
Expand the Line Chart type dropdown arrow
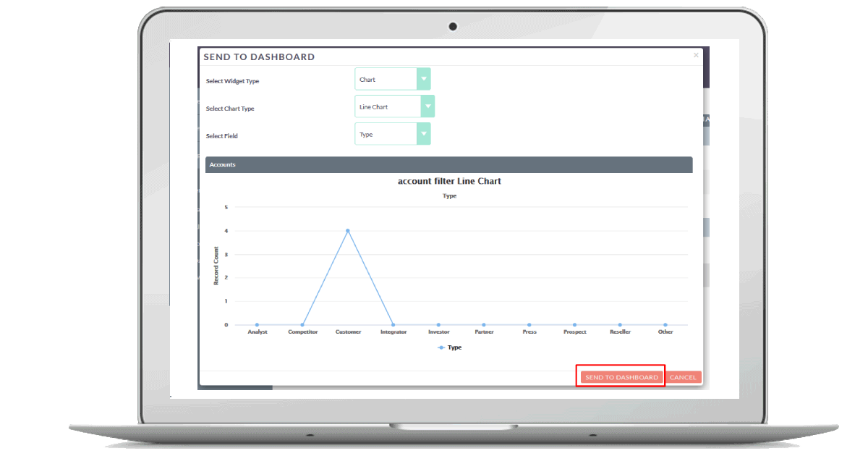[x=428, y=106]
